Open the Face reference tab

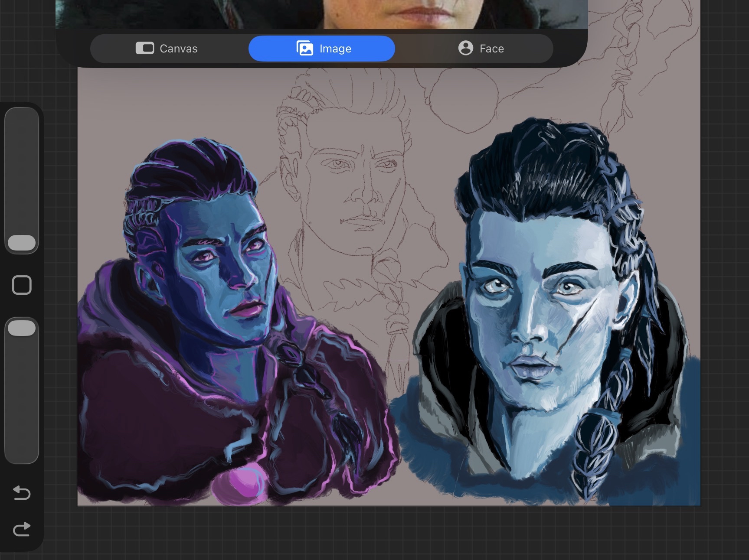pos(481,49)
